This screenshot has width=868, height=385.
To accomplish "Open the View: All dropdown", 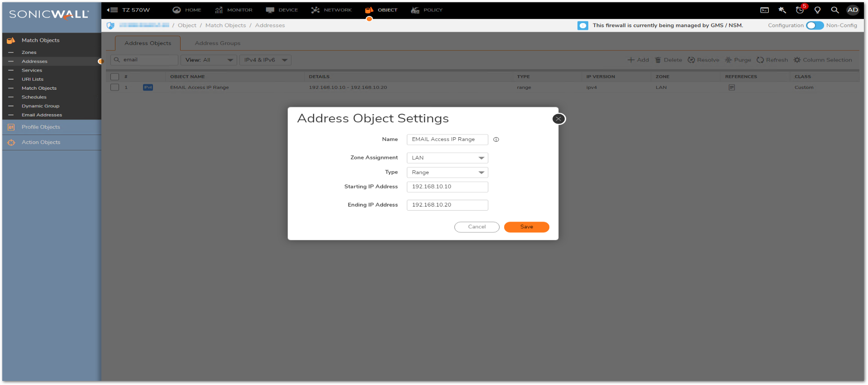I will click(209, 60).
